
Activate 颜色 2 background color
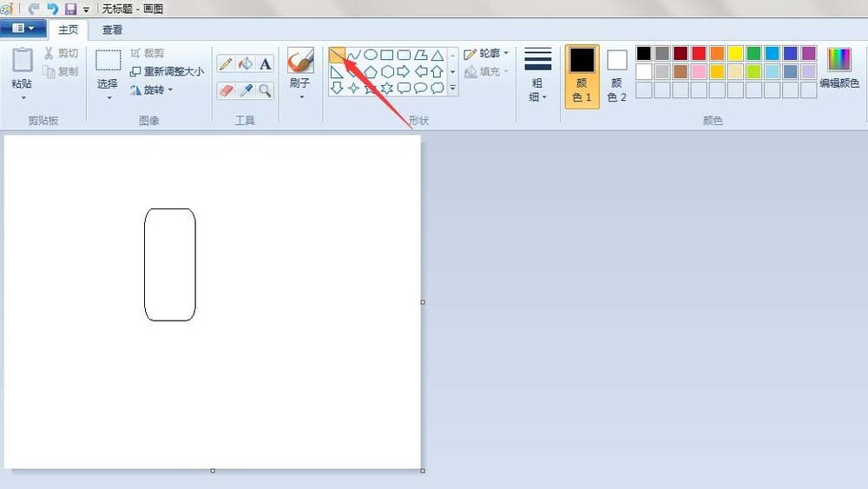click(616, 76)
